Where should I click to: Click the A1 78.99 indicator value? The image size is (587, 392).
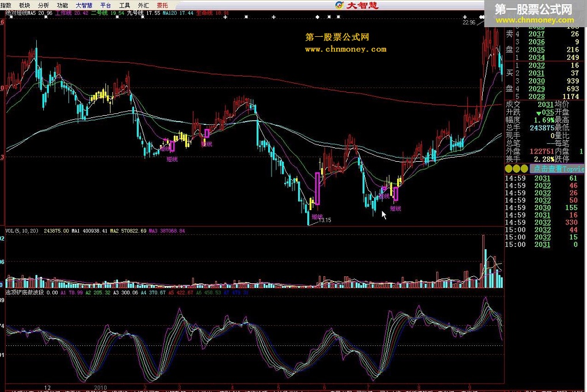71,292
